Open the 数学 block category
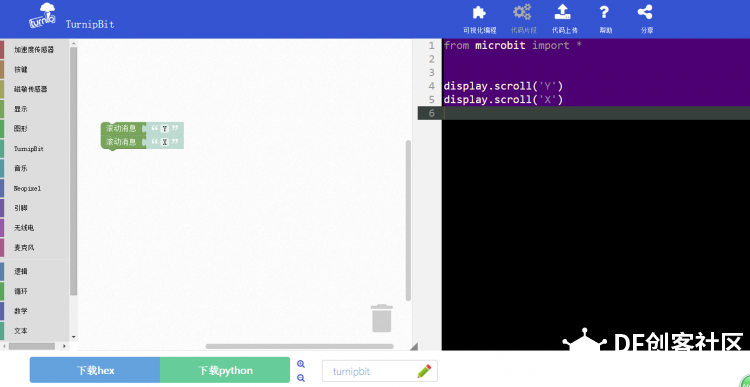This screenshot has height=387, width=750. click(x=34, y=311)
